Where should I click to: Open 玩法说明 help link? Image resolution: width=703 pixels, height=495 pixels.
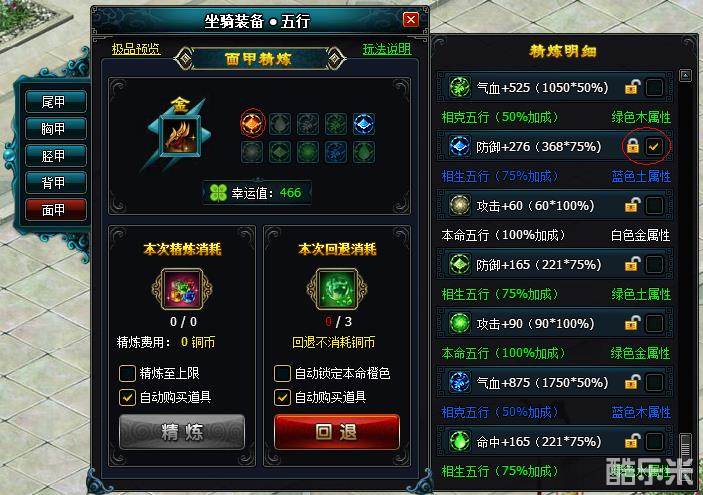point(386,48)
